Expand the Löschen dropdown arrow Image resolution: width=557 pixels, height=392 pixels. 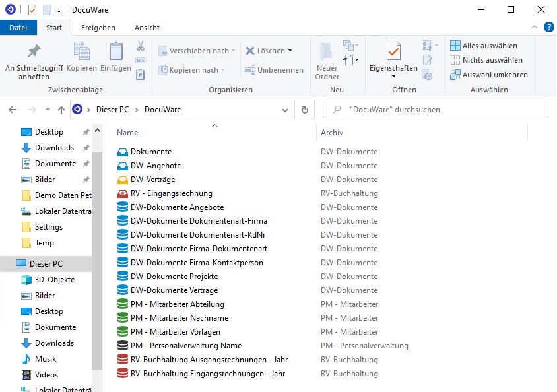point(290,51)
